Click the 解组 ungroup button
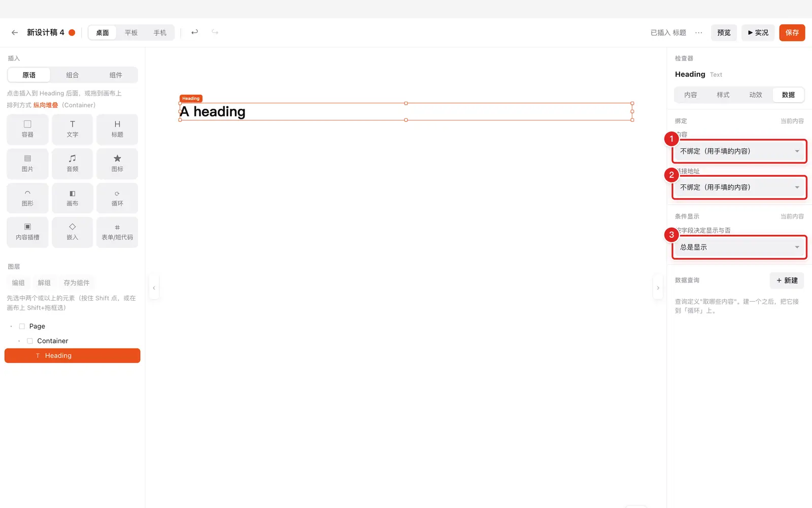Image resolution: width=812 pixels, height=508 pixels. pyautogui.click(x=44, y=283)
